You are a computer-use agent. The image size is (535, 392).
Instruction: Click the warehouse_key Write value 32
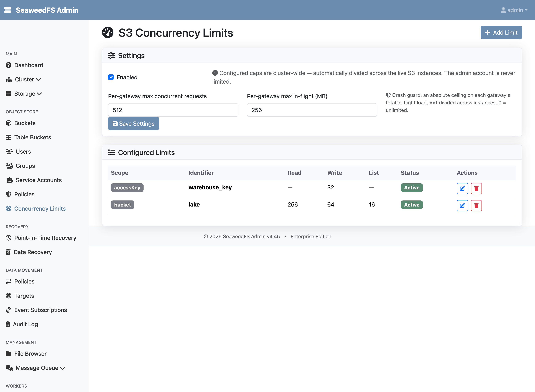coord(331,187)
